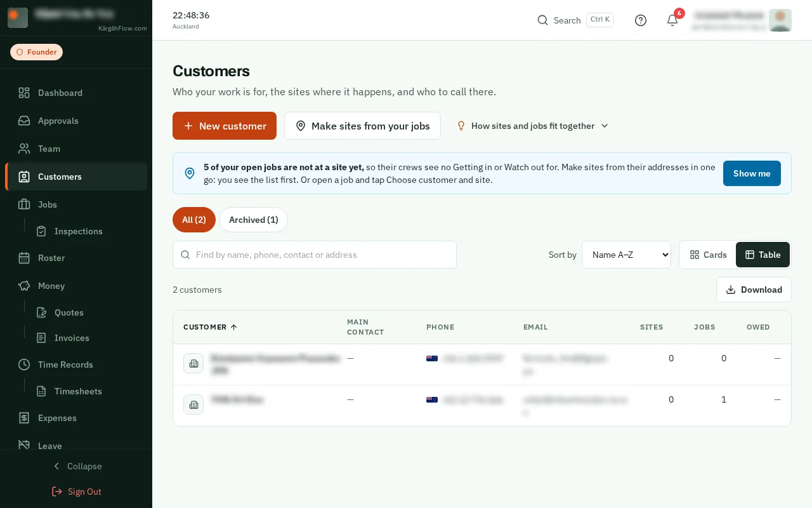This screenshot has height=508, width=812.
Task: Click the first customer row building icon
Action: 193,363
